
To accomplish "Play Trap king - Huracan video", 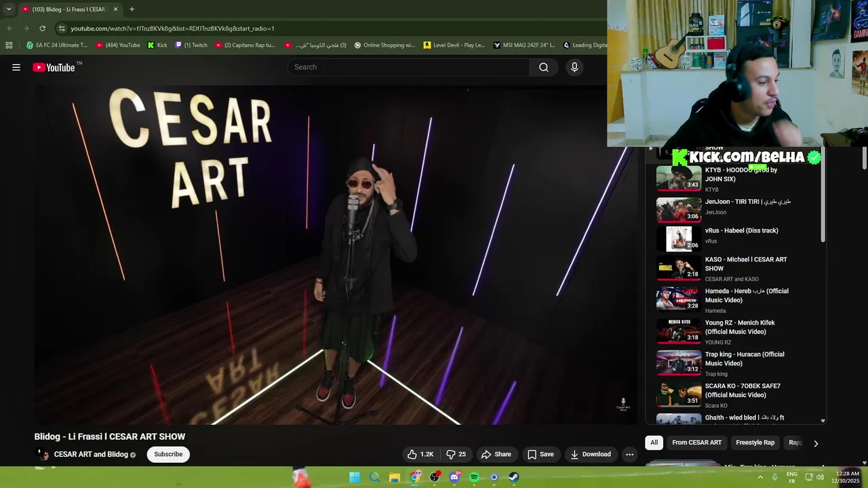I will (x=735, y=363).
